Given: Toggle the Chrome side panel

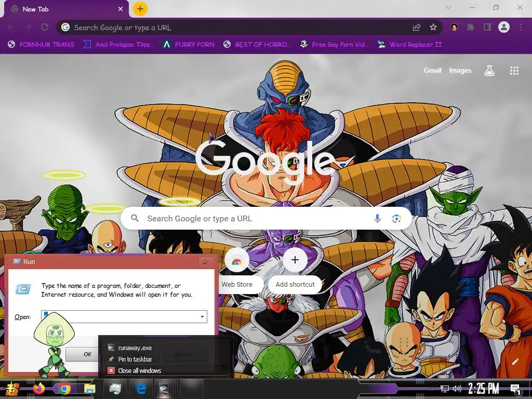Looking at the screenshot, I should (487, 27).
